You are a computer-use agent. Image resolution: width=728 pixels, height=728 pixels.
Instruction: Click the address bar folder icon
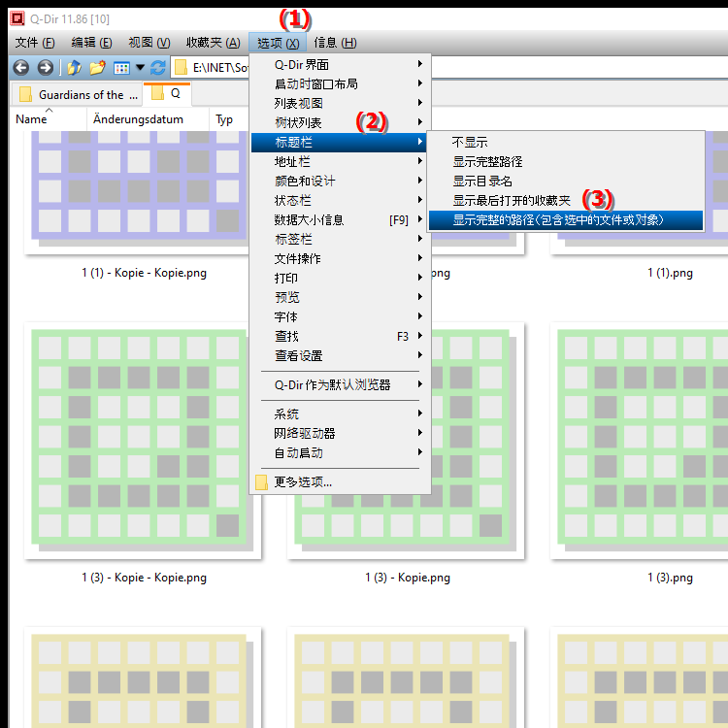(x=182, y=68)
